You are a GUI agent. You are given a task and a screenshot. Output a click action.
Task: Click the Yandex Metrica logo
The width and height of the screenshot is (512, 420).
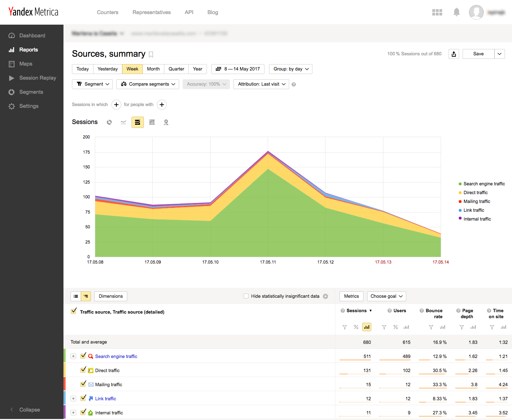[x=33, y=12]
